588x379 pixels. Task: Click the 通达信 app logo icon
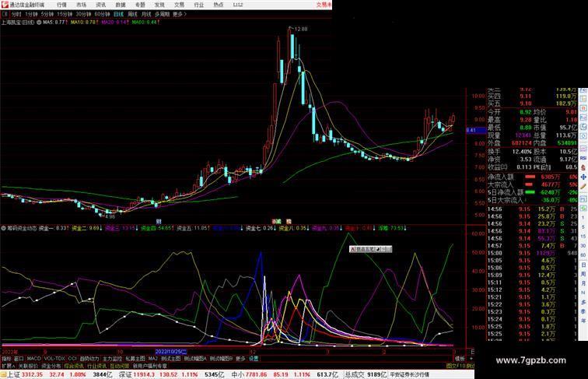point(5,5)
